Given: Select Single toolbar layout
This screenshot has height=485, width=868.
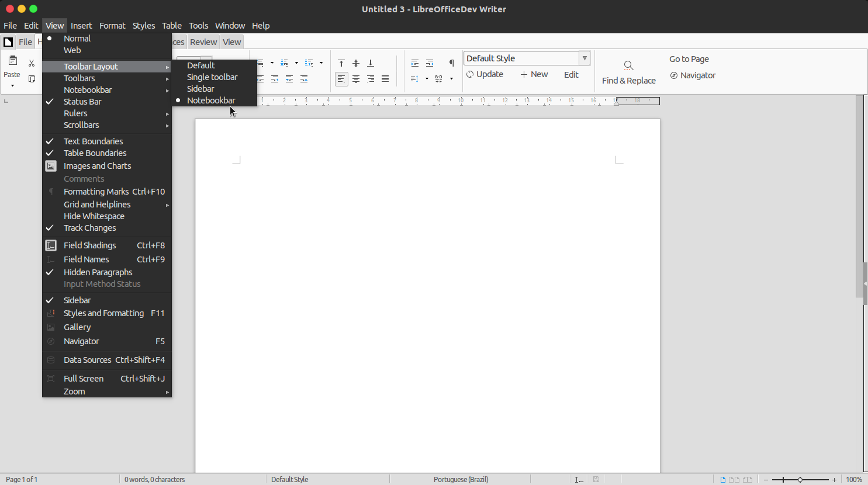Looking at the screenshot, I should 212,77.
